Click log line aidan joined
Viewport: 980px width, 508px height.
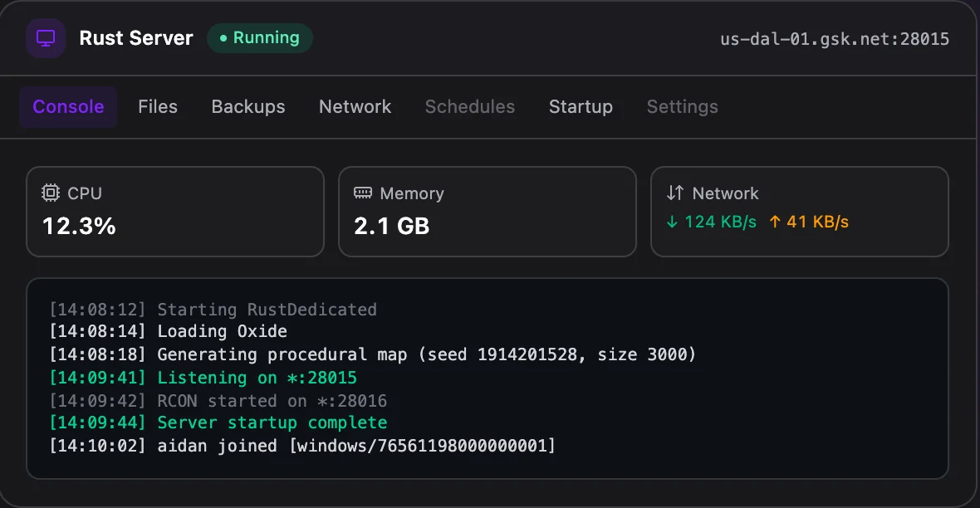point(302,446)
